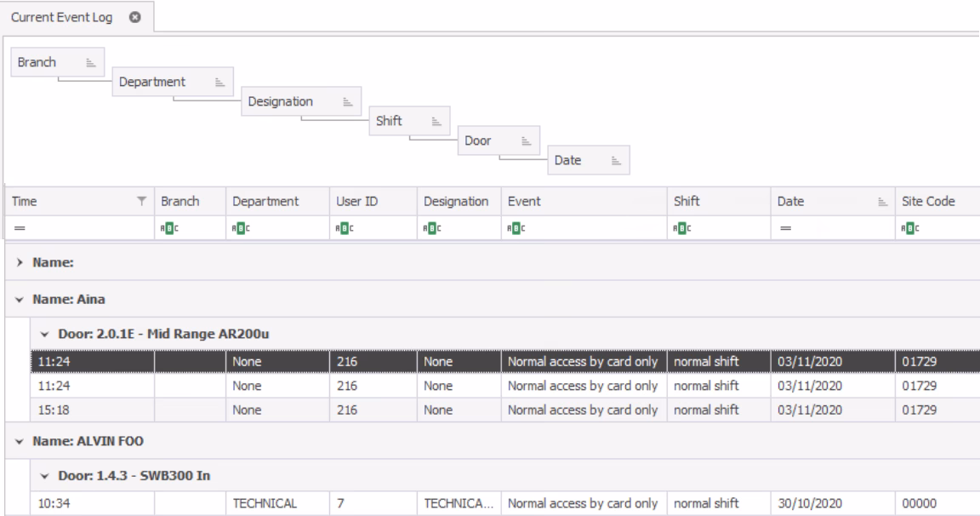Open filter operator icon under Event column
This screenshot has height=516, width=980.
coord(516,228)
